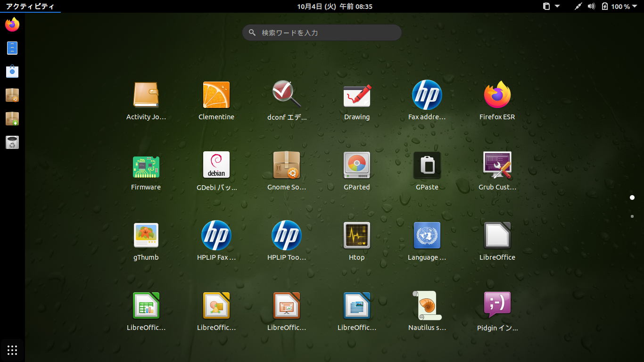Launch the Drawing app
Viewport: 644px width, 362px height.
(357, 95)
